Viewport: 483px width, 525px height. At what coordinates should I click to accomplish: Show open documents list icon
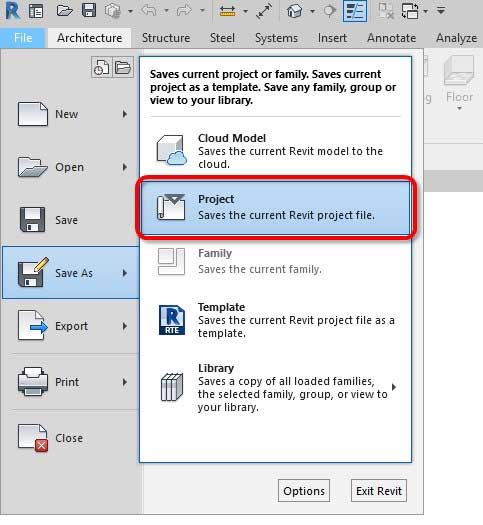click(123, 67)
